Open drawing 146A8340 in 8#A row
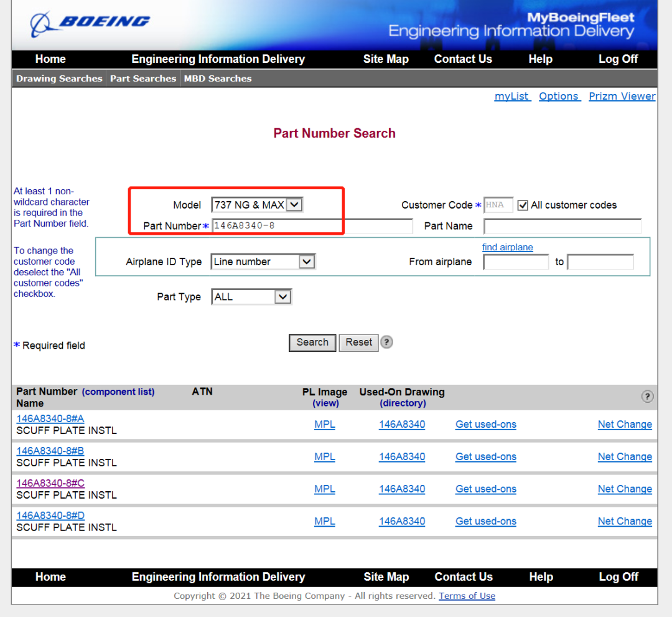Screen dimensions: 672x617 (402, 425)
